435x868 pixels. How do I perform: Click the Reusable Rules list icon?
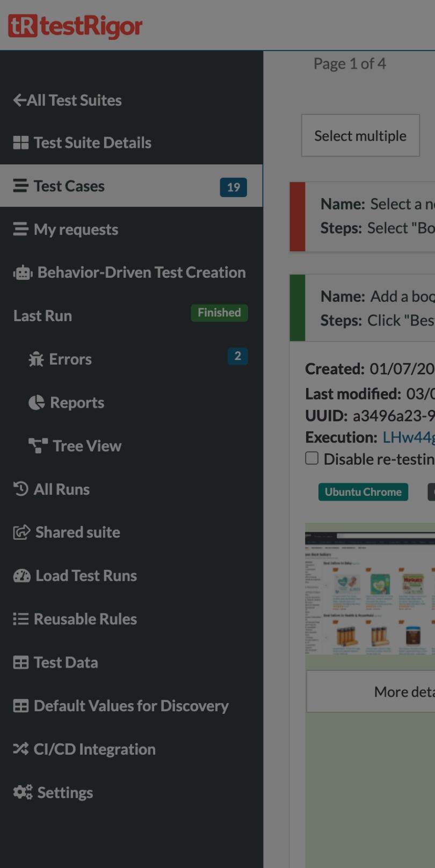point(20,619)
